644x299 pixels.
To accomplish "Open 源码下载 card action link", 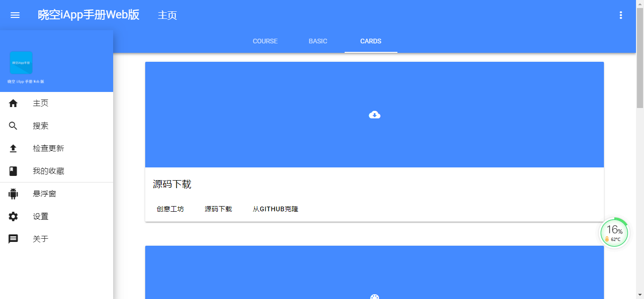I will pyautogui.click(x=217, y=209).
